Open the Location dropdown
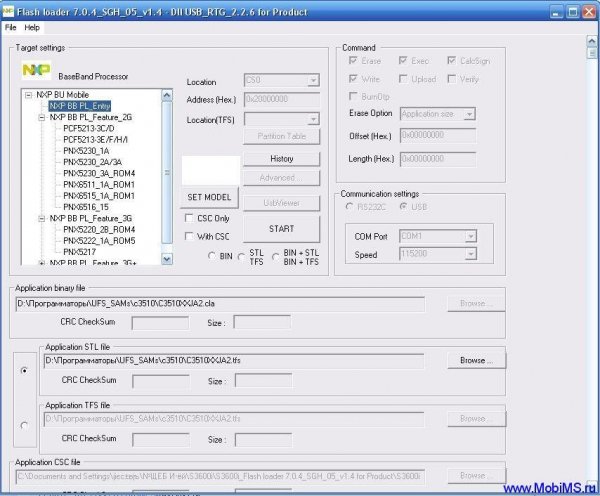600x496 pixels. [x=313, y=80]
